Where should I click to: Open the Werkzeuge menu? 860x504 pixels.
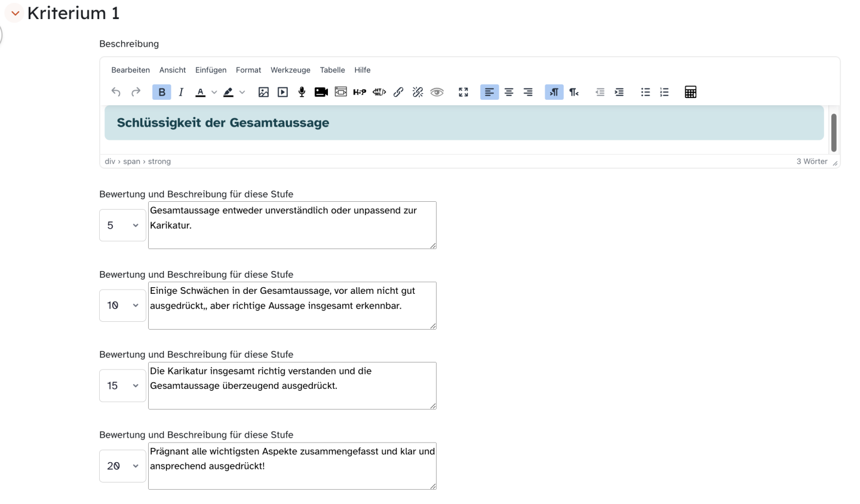[x=290, y=70]
